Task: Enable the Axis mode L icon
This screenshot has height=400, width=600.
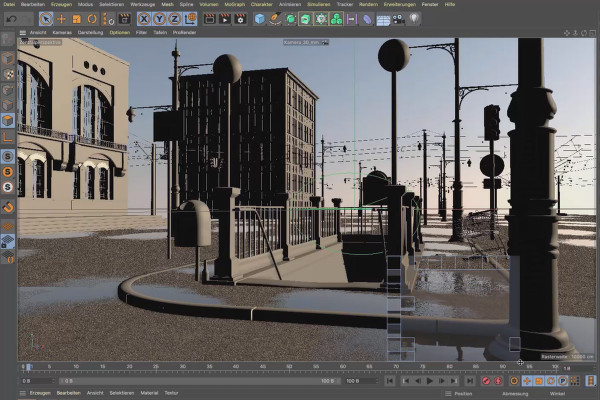Action: pos(8,137)
